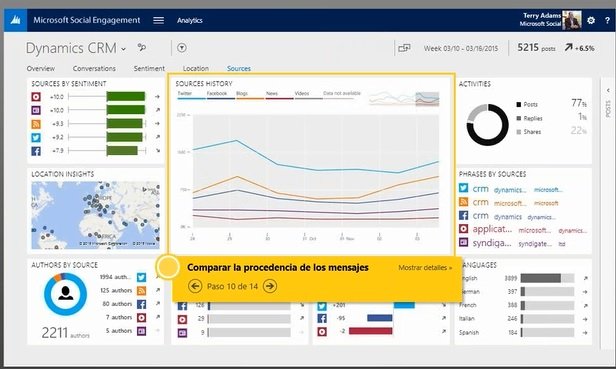Go to the previous guided tour step
616x369 pixels.
click(x=195, y=286)
